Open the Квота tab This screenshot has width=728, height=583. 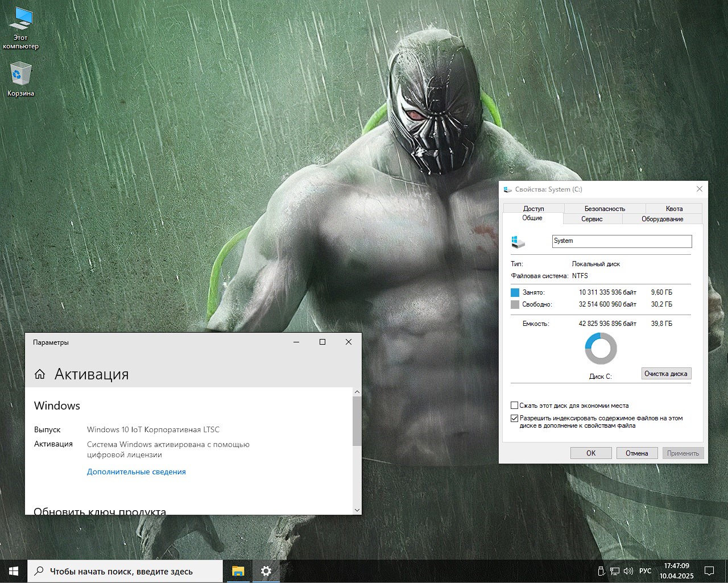pyautogui.click(x=674, y=209)
